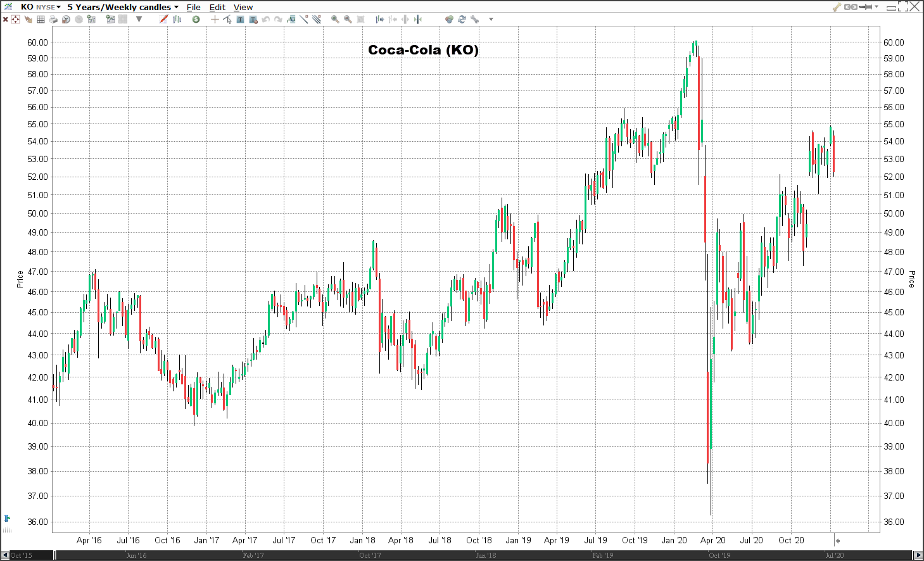Click the small arrow marker at right of time axis
Screen dimensions: 924x561
[837, 541]
